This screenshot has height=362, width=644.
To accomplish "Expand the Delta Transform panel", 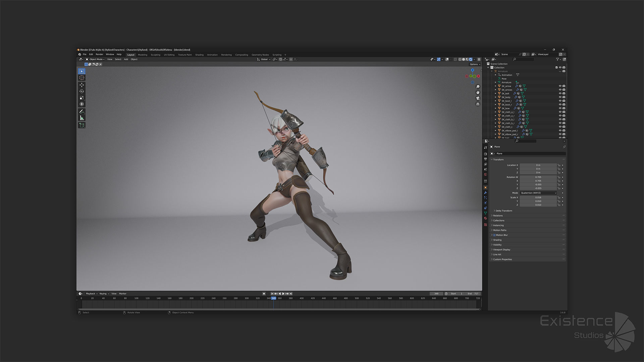I will (503, 211).
